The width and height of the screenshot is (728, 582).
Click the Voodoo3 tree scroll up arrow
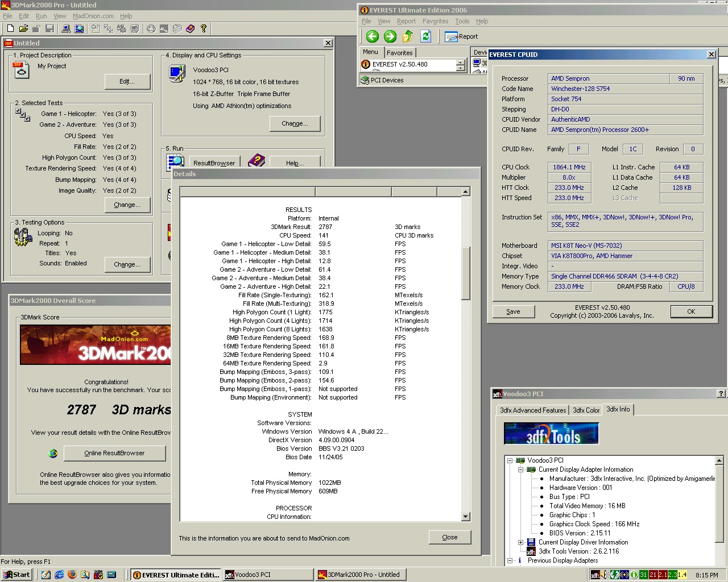[719, 460]
